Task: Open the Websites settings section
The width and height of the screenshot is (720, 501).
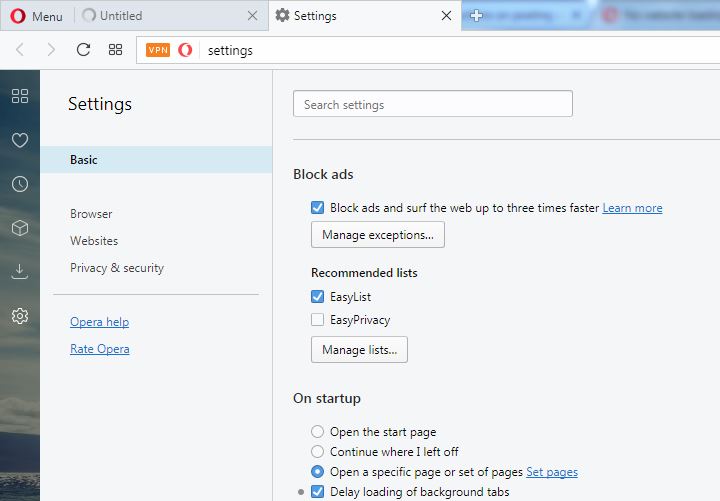Action: (94, 241)
